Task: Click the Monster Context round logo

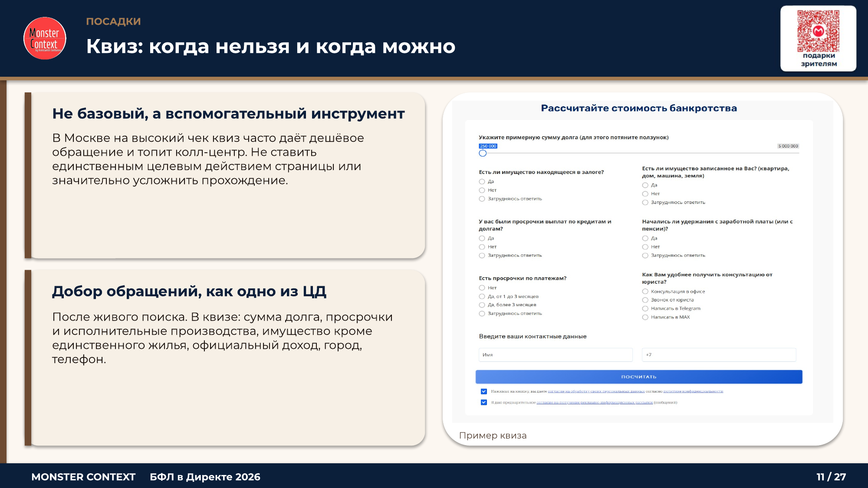Action: click(45, 38)
